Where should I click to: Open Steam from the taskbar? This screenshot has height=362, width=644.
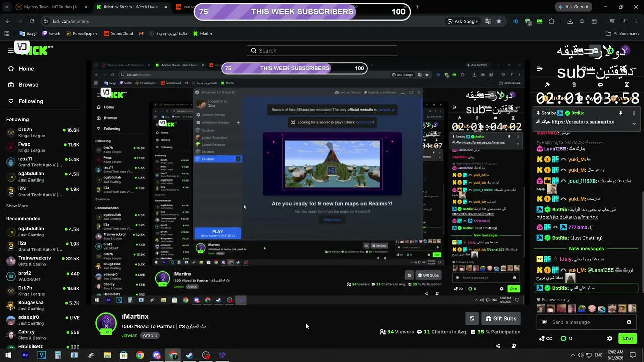coord(190,355)
